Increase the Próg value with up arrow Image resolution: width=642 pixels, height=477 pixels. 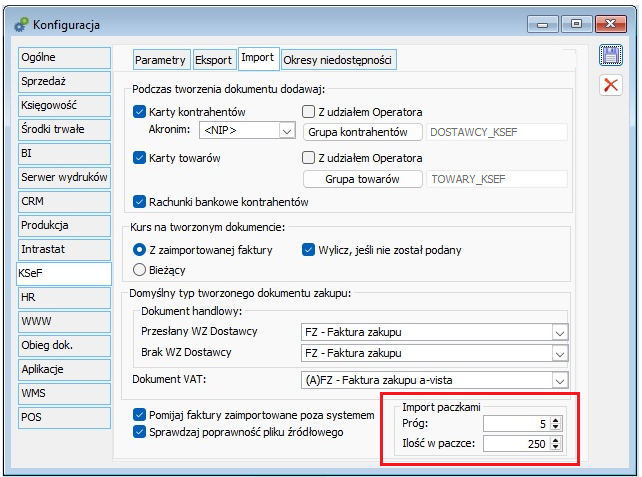pos(557,419)
